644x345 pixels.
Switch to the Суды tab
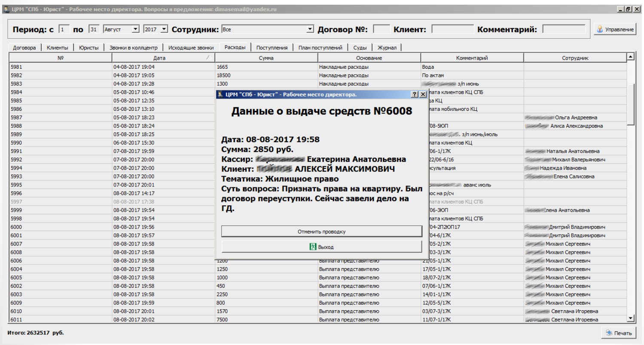360,48
